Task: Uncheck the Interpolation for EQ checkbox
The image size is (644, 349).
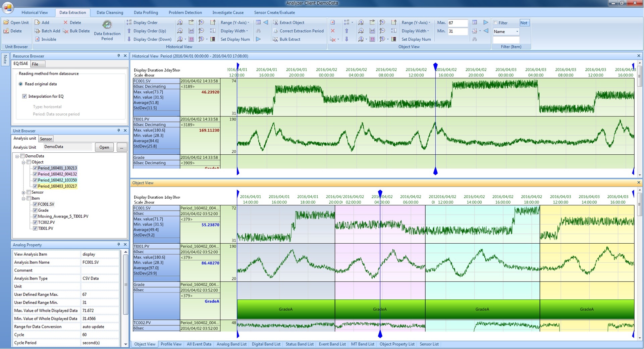Action: pyautogui.click(x=24, y=96)
